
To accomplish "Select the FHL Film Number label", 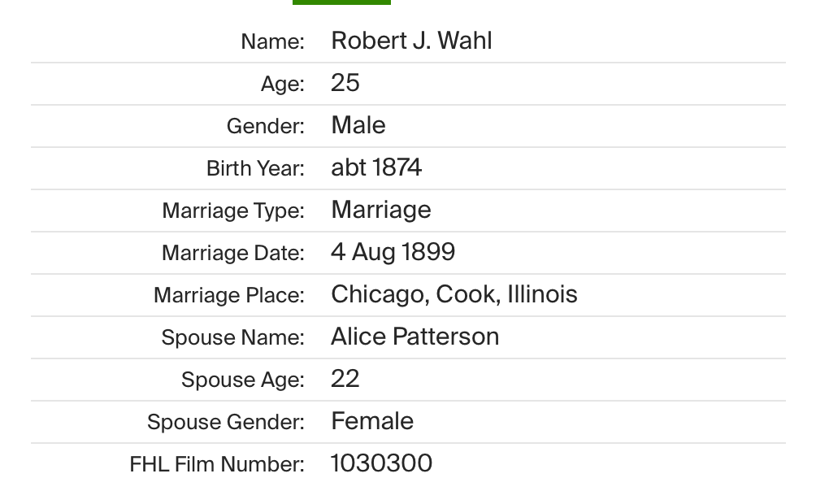I will [x=217, y=464].
